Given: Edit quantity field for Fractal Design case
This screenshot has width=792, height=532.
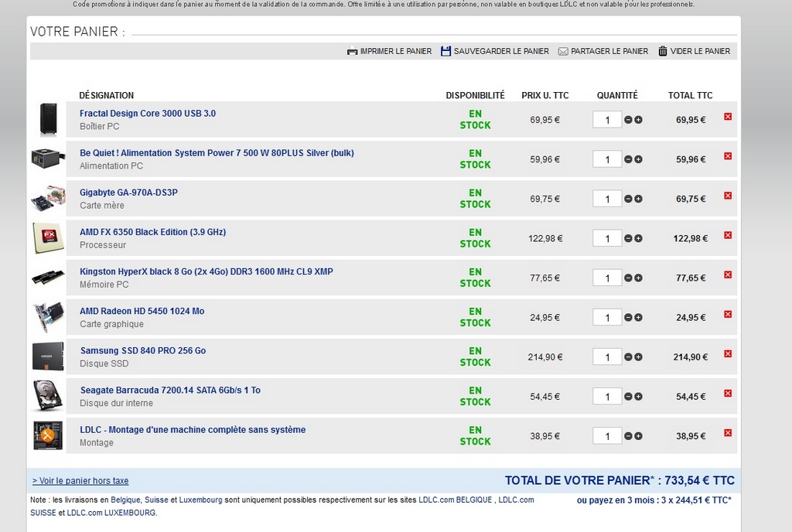Looking at the screenshot, I should coord(607,120).
